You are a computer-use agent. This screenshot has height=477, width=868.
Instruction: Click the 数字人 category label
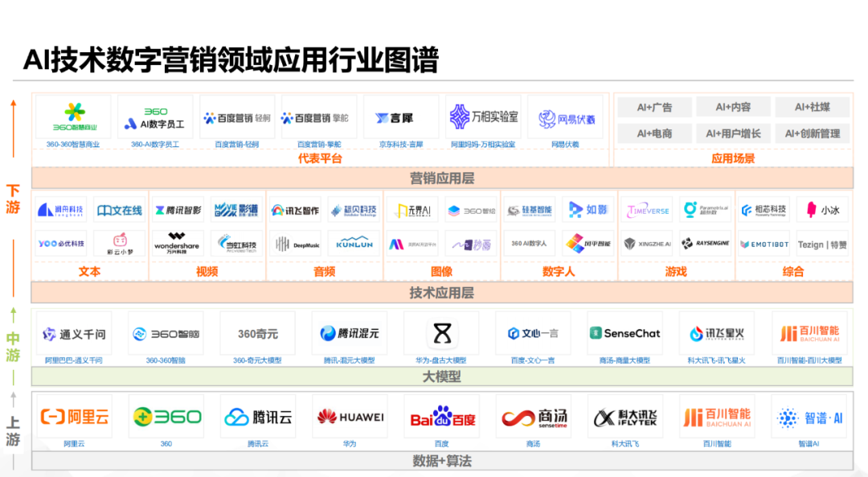pyautogui.click(x=559, y=272)
